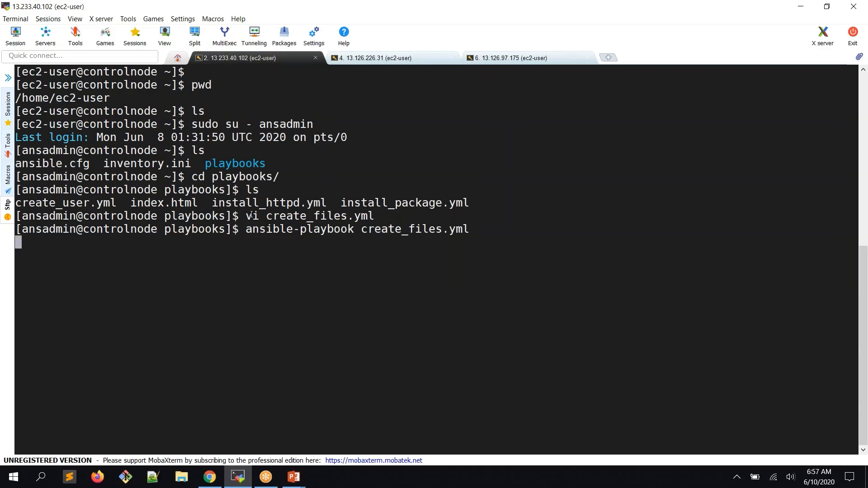Open the Servers toolbar icon
The width and height of the screenshot is (868, 488).
pyautogui.click(x=45, y=36)
